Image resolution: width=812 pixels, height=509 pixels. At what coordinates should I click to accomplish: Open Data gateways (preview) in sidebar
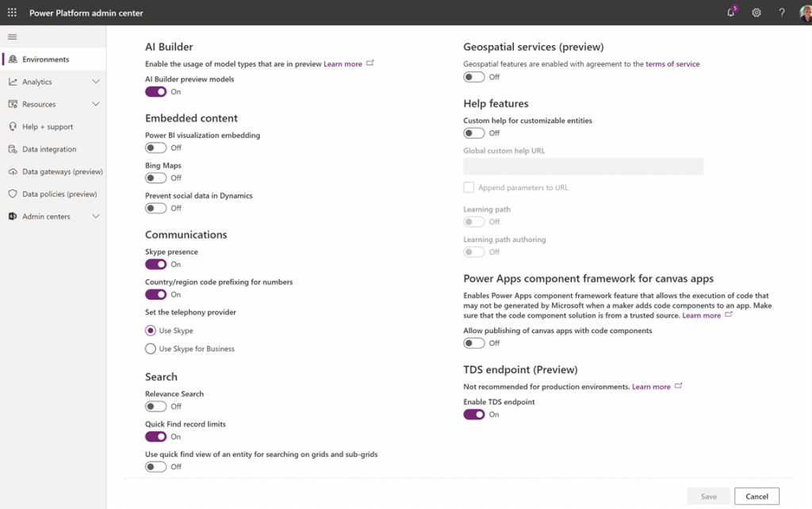(x=62, y=171)
